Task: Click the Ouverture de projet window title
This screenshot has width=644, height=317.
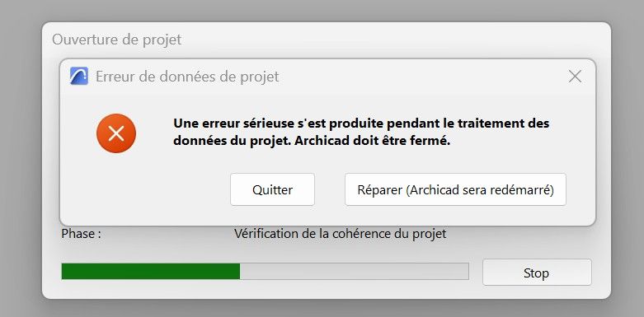Action: click(116, 40)
